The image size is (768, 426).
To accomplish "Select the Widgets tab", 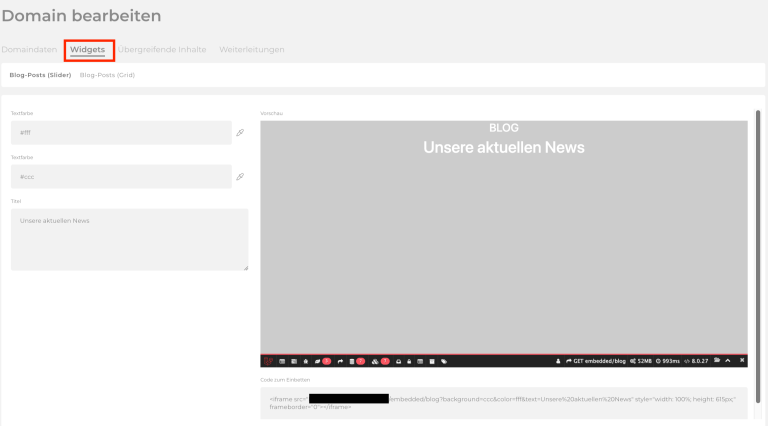I will point(88,49).
